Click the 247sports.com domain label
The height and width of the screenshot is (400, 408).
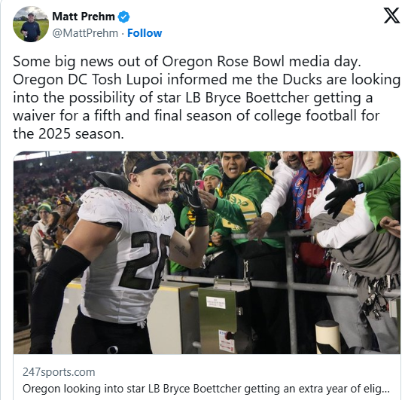59,372
